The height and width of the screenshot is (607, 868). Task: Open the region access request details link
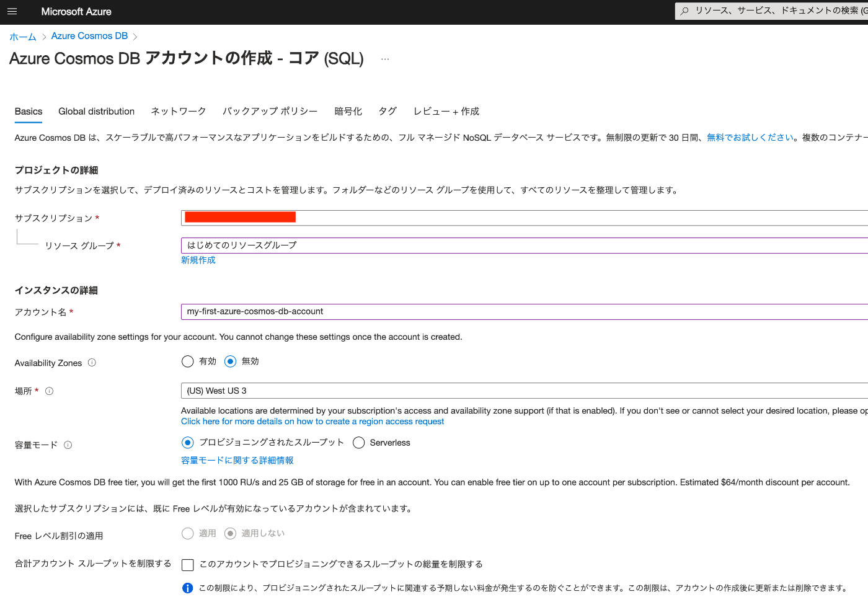click(312, 422)
